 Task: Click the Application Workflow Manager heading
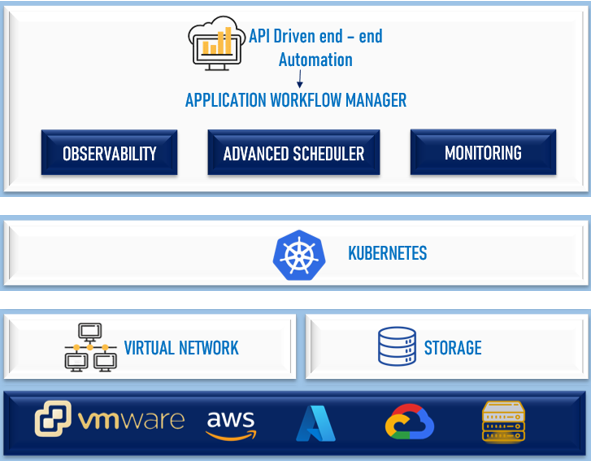click(x=296, y=100)
